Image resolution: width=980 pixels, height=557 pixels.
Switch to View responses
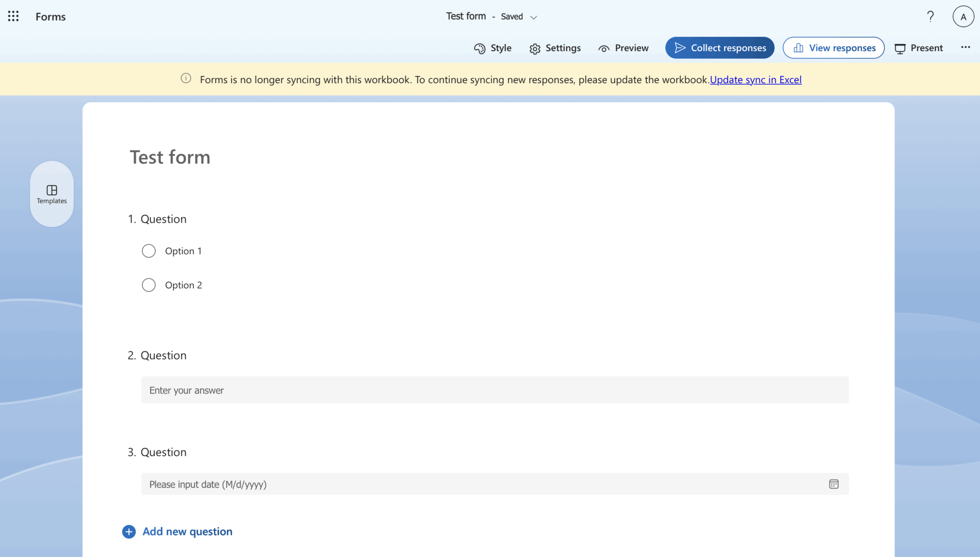(833, 48)
